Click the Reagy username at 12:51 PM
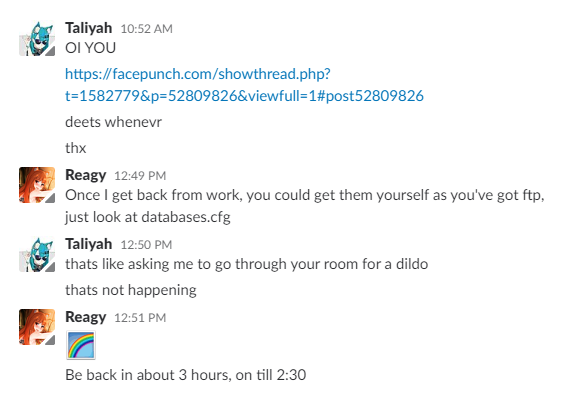This screenshot has width=563, height=395. click(x=85, y=317)
